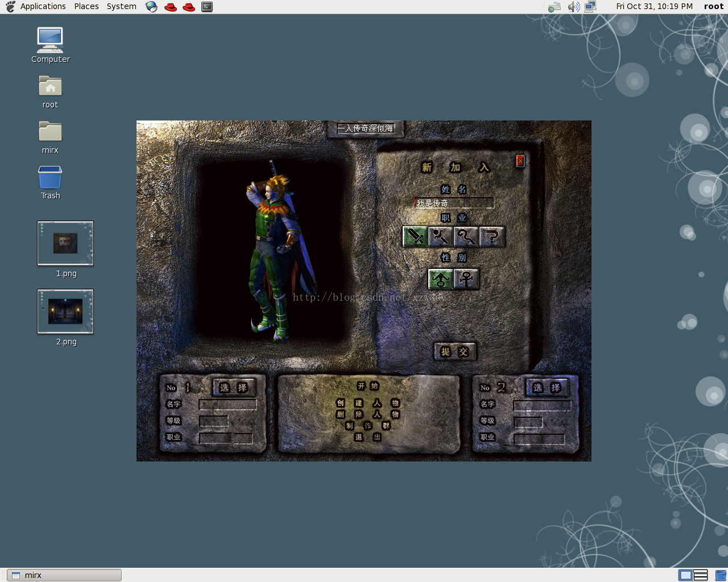Select the question mark class icon
This screenshot has width=728, height=582.
(x=492, y=236)
